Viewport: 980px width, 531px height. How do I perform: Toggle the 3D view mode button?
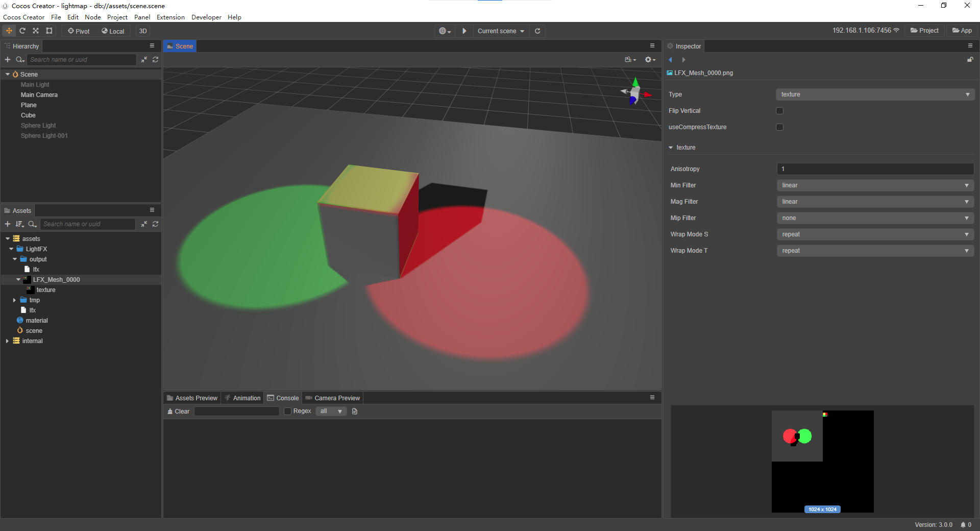click(x=143, y=31)
